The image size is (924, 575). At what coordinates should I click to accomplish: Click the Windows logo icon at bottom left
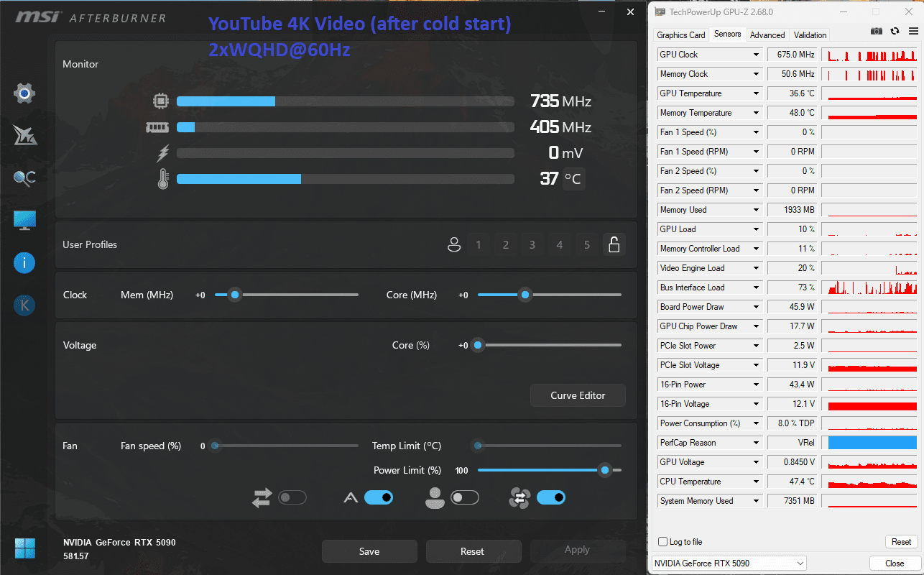(x=24, y=548)
